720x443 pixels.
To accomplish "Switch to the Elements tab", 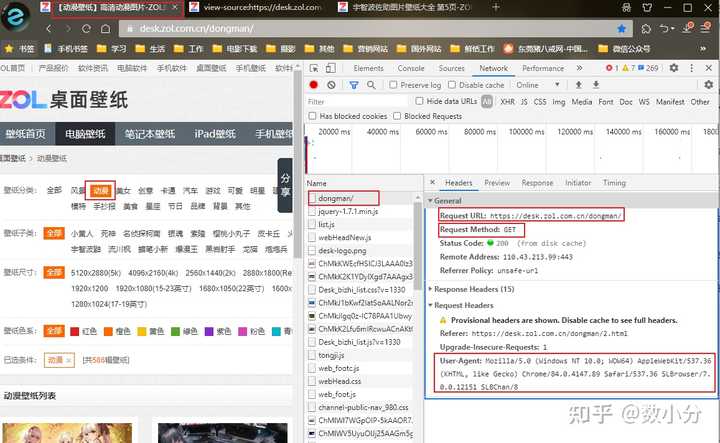I will [x=368, y=68].
